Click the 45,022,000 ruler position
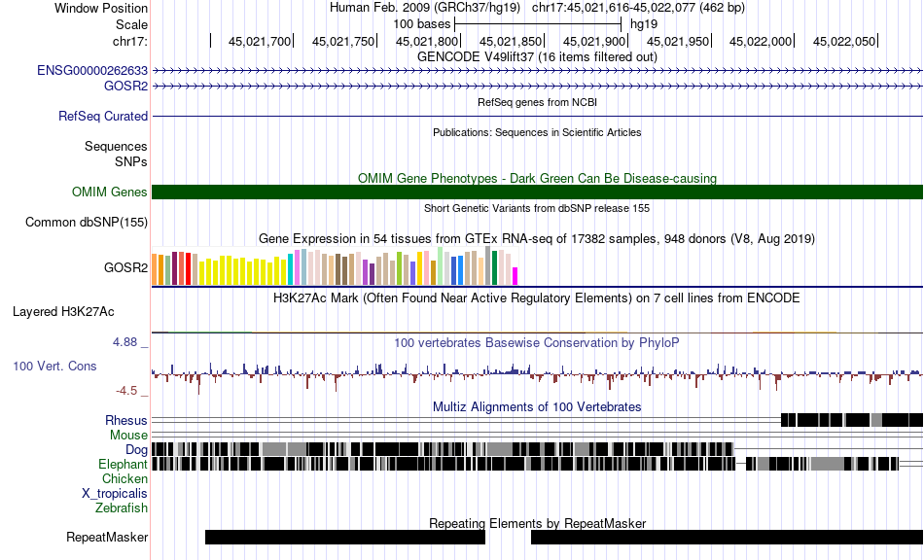The height and width of the screenshot is (560, 924). point(761,41)
